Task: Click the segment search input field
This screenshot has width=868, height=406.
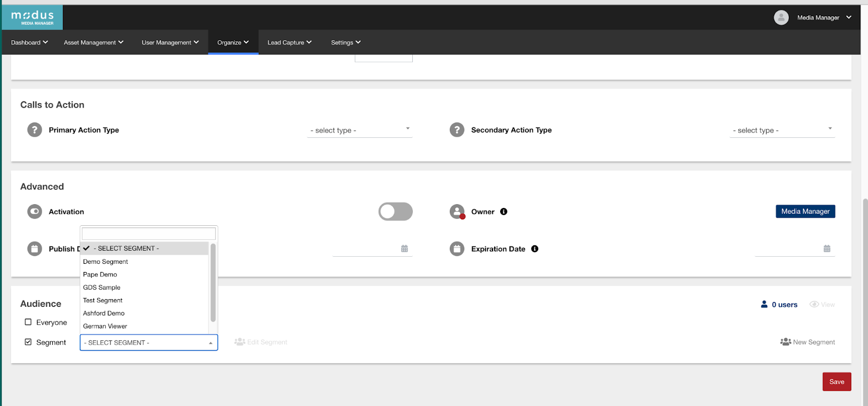Action: [149, 233]
